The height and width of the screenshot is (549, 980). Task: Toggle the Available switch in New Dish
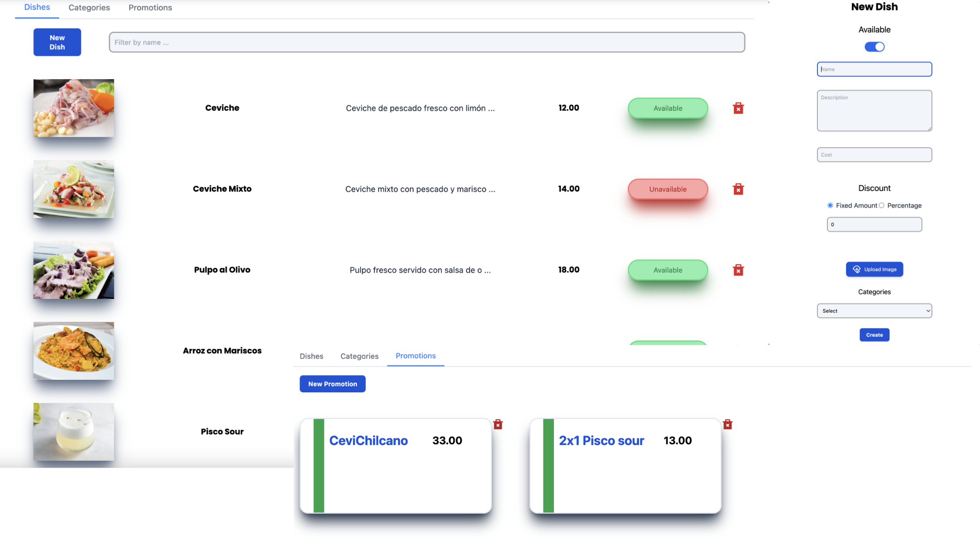(874, 47)
